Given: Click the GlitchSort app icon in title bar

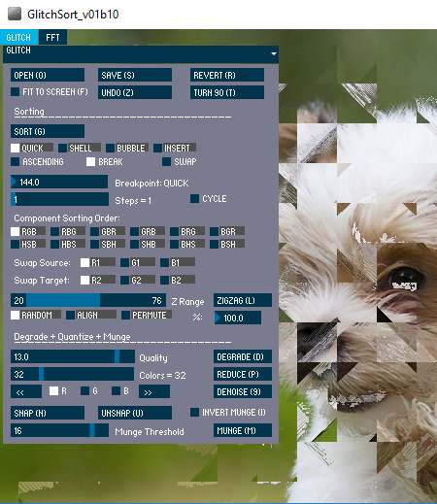Looking at the screenshot, I should coord(15,14).
